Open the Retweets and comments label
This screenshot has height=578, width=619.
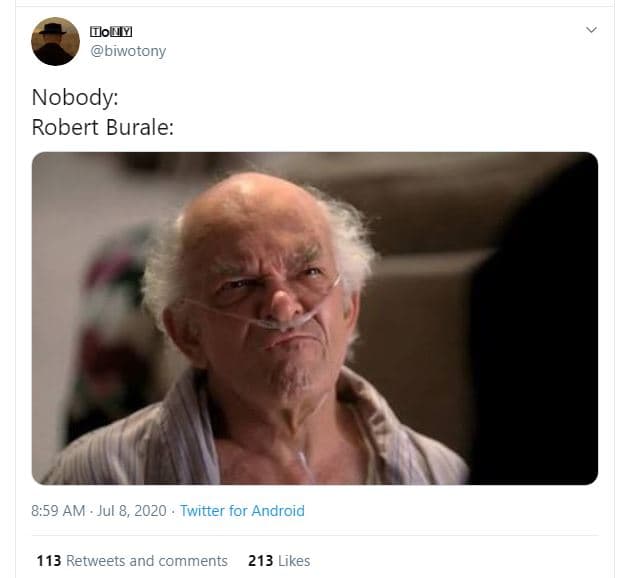click(x=147, y=561)
